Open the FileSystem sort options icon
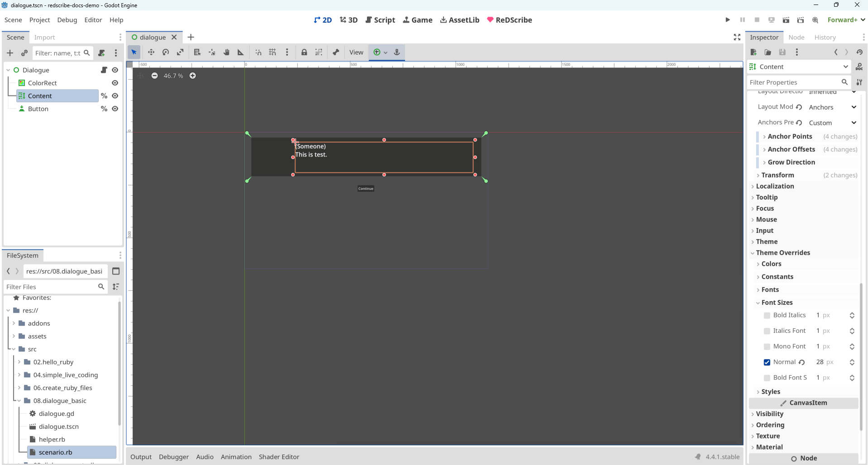This screenshot has height=465, width=868. 116,287
